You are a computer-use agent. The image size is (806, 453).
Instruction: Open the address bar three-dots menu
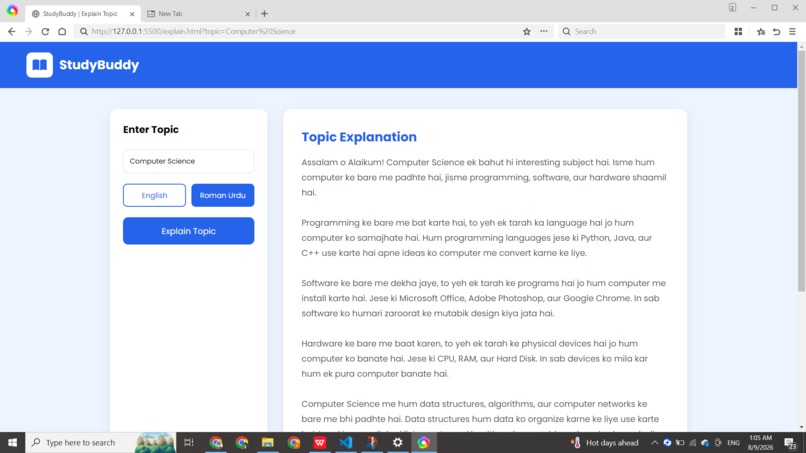coord(543,31)
